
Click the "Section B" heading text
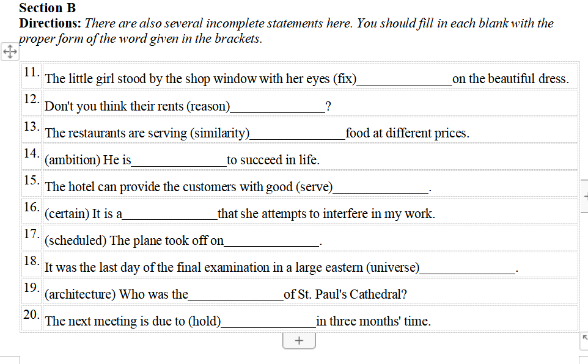click(x=47, y=8)
